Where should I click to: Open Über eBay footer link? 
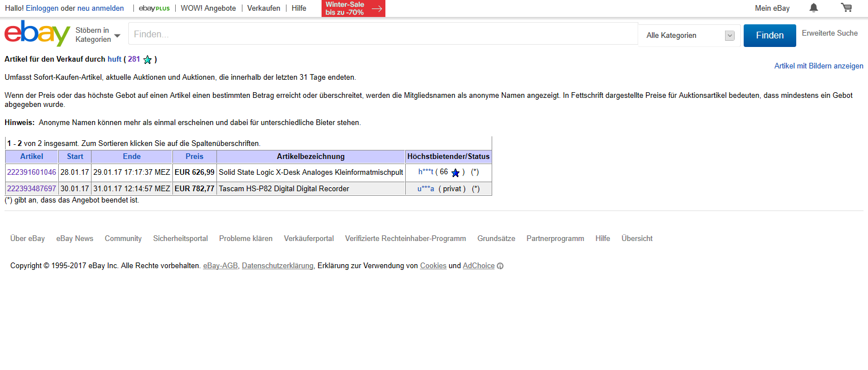[28, 239]
